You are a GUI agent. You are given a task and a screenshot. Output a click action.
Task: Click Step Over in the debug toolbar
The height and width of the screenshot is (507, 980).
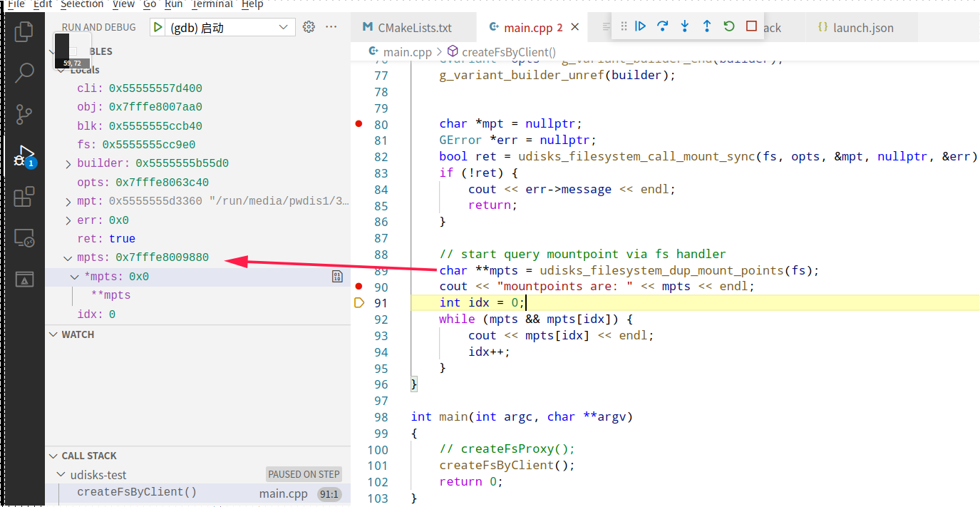[662, 26]
